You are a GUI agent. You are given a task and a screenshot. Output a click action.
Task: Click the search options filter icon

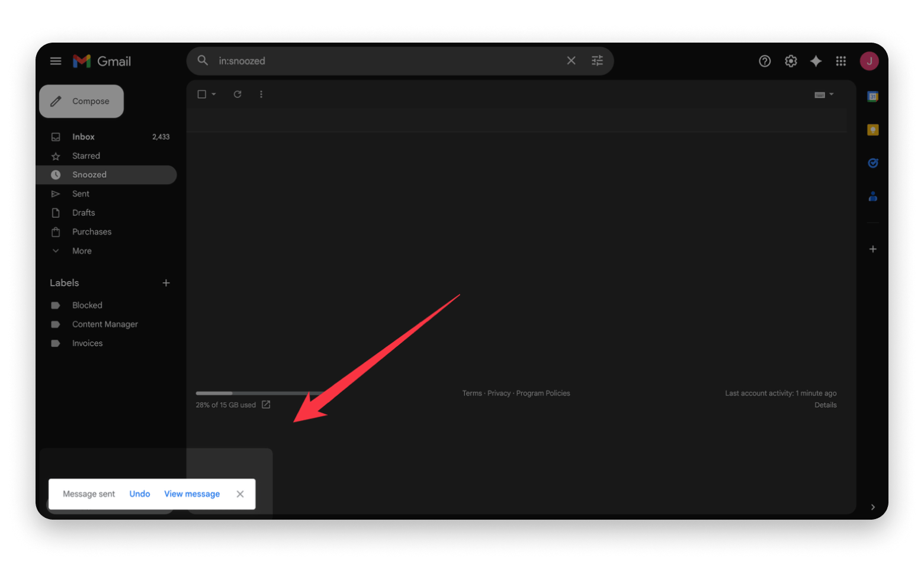click(x=597, y=60)
